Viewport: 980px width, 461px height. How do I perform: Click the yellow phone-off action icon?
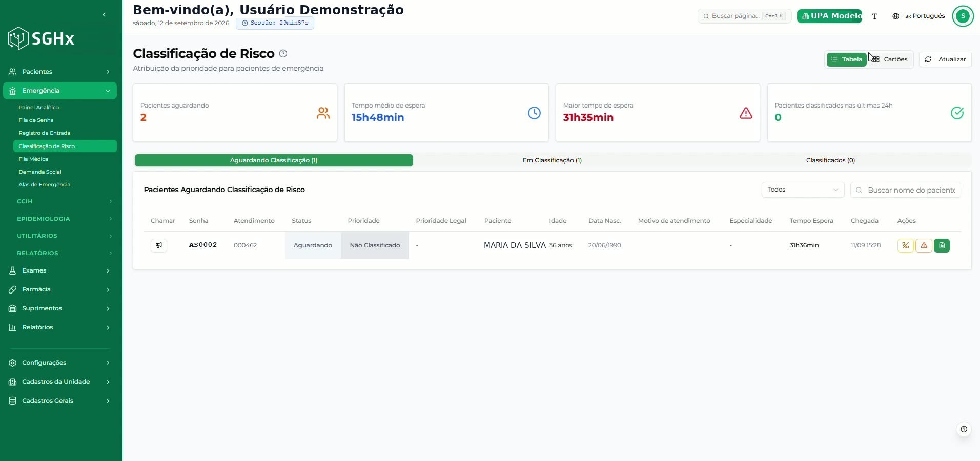coord(906,245)
